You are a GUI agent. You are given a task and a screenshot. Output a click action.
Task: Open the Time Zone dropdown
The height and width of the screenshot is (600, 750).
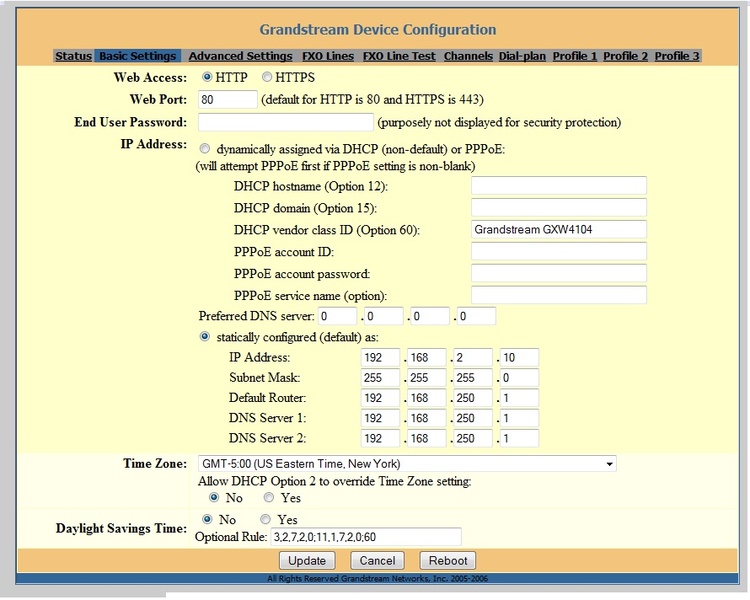407,464
